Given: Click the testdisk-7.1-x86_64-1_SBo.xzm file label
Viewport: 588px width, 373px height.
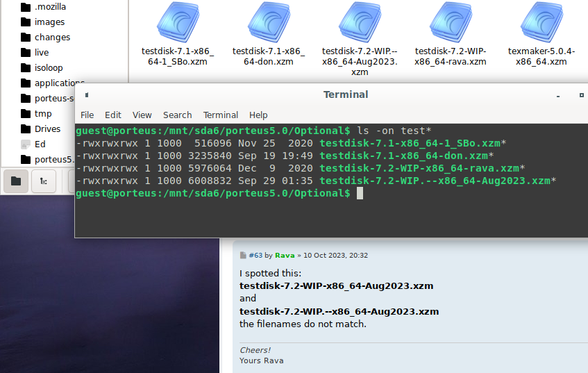Looking at the screenshot, I should pyautogui.click(x=178, y=56).
